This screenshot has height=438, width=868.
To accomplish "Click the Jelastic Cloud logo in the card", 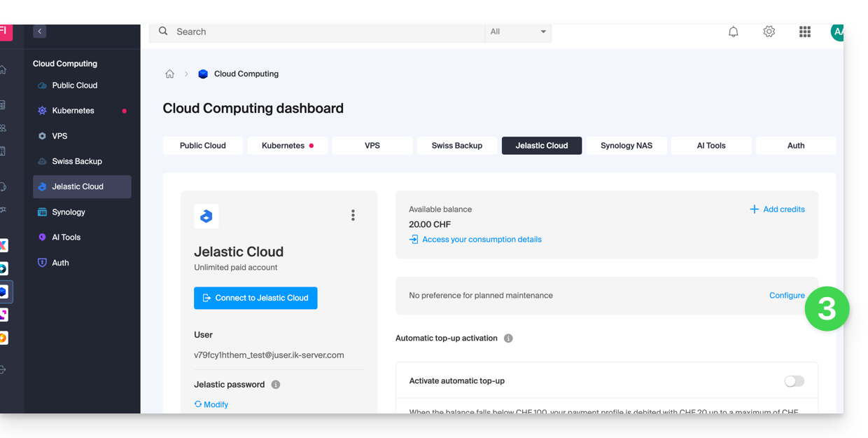I will tap(206, 217).
